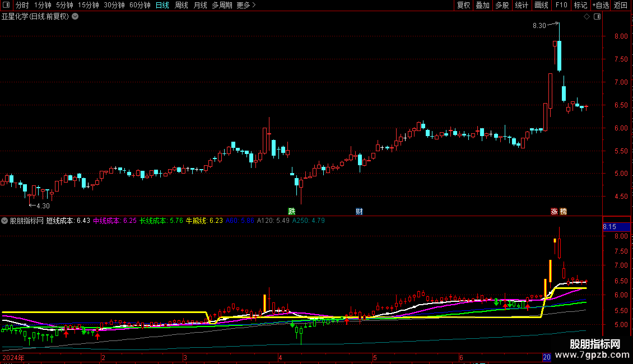Click the 复权 adjustment button

tap(463, 5)
